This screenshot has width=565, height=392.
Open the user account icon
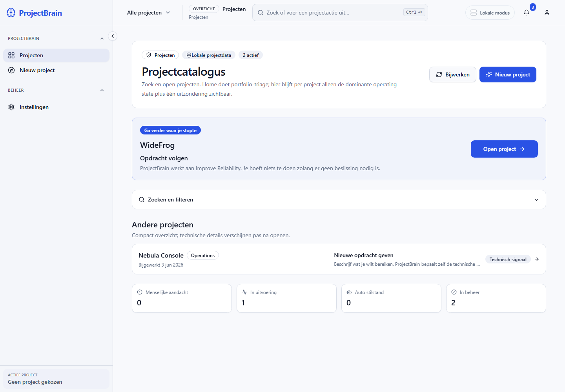point(547,13)
